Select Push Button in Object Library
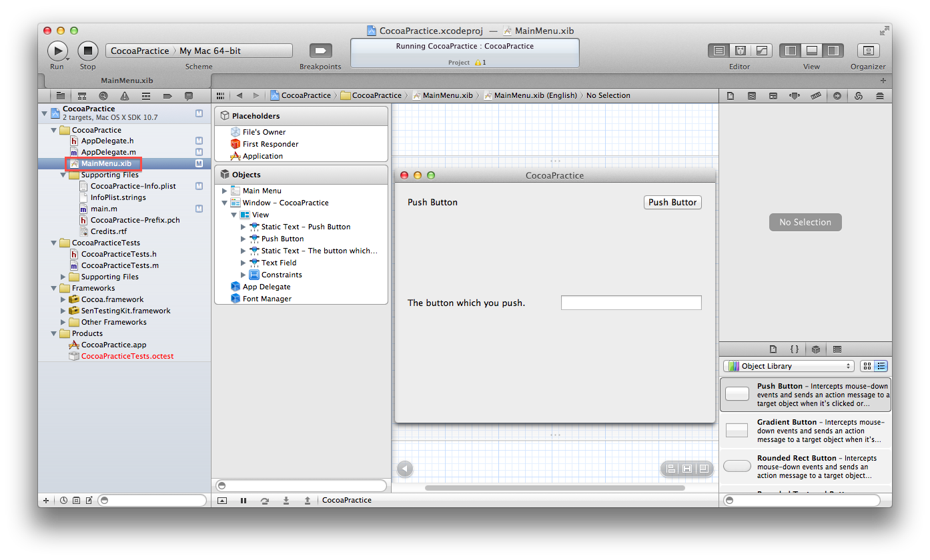 (805, 394)
